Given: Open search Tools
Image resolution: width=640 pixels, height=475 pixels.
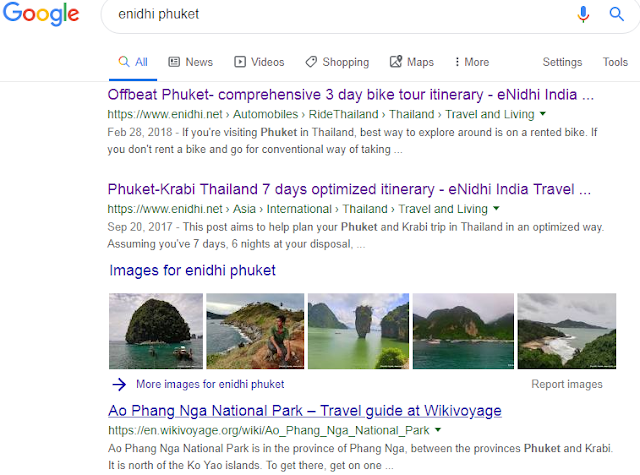Looking at the screenshot, I should click(615, 62).
